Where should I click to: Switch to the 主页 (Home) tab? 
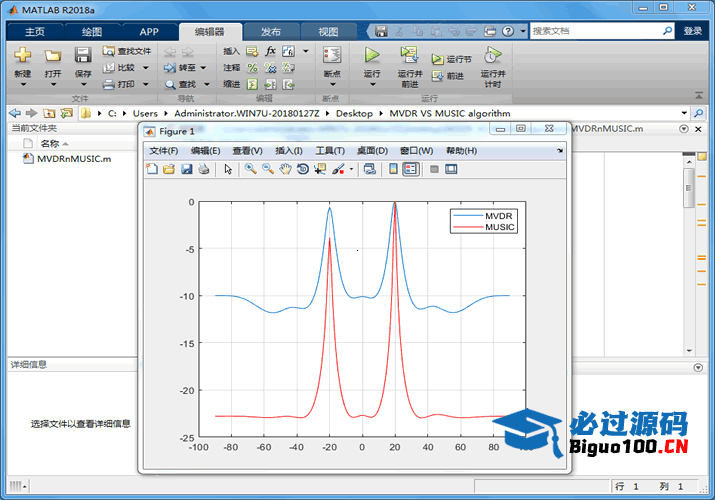tap(35, 31)
